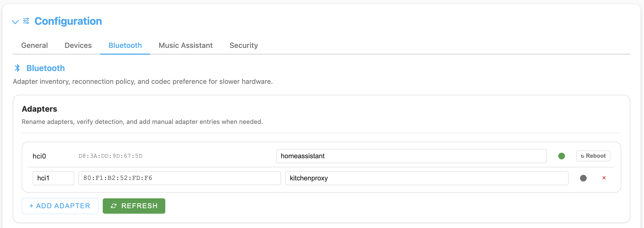Collapse the Configuration section chevron
Viewport: 644px width, 228px height.
(15, 22)
